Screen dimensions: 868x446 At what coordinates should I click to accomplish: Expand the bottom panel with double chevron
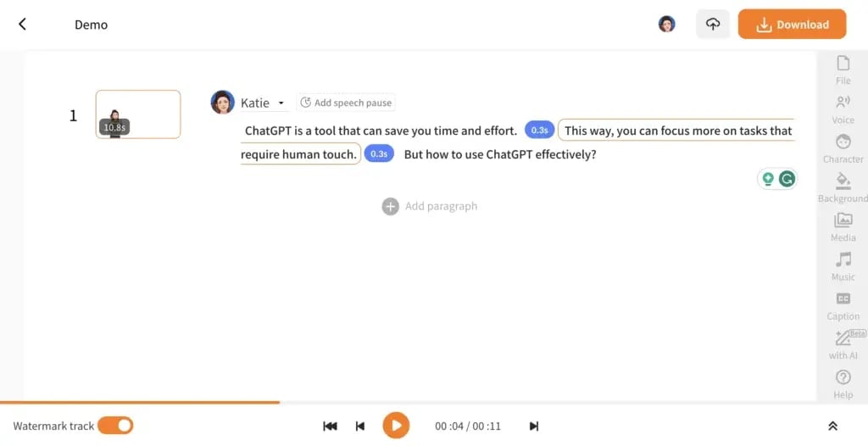click(x=832, y=426)
